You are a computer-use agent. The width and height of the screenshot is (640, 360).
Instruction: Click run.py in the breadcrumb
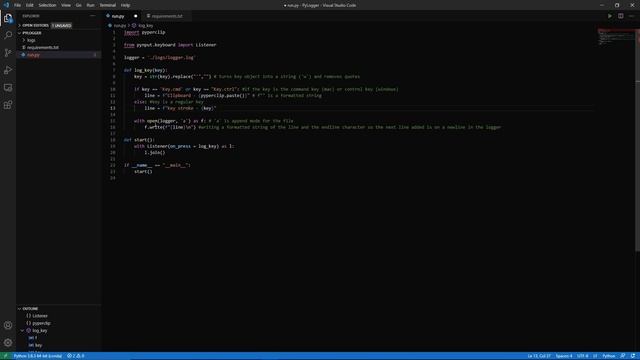[120, 26]
